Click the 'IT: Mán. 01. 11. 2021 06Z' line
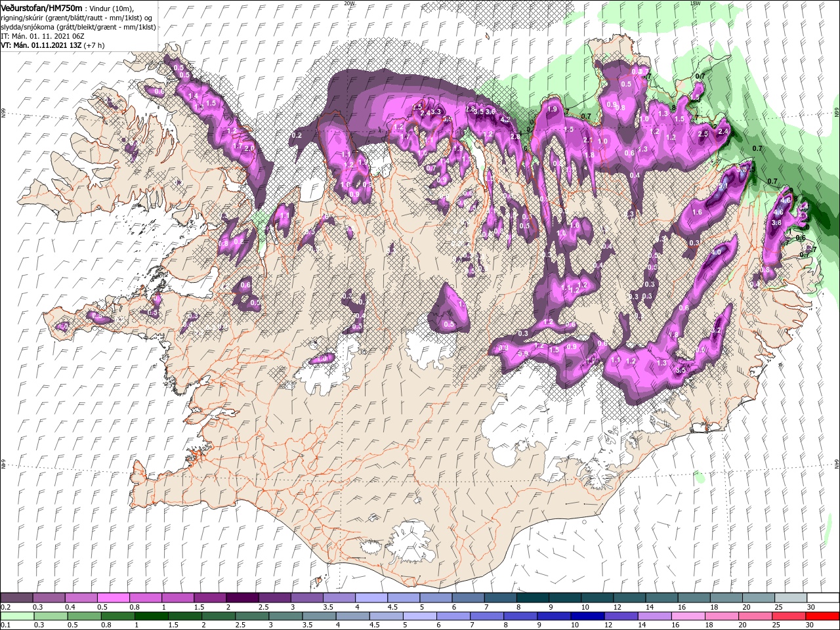This screenshot has height=630, width=840. click(43, 37)
